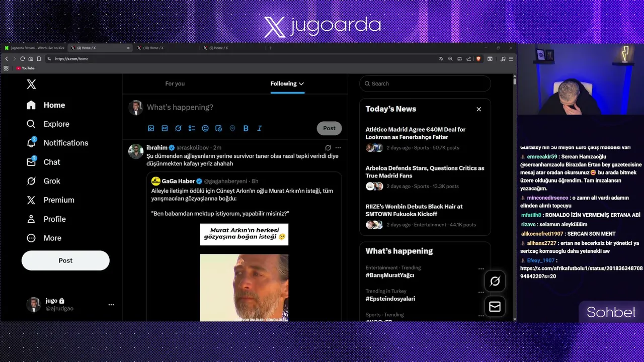
Task: Open the jugo account avatar at bottom
Action: click(x=34, y=305)
